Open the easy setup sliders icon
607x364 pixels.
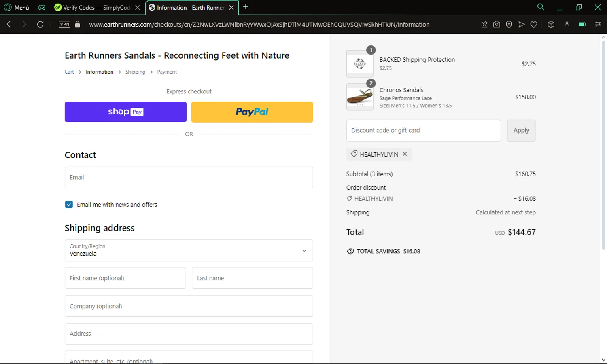(598, 24)
